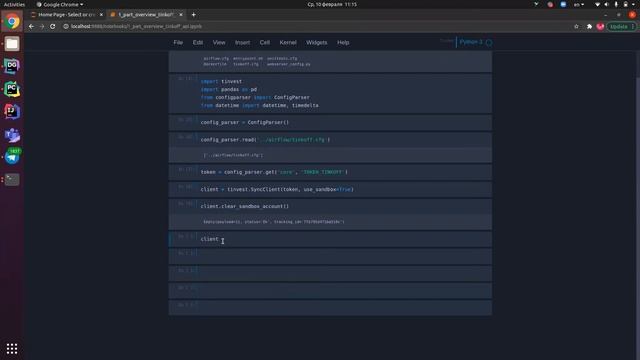Click the red round tray icon

[550, 4]
